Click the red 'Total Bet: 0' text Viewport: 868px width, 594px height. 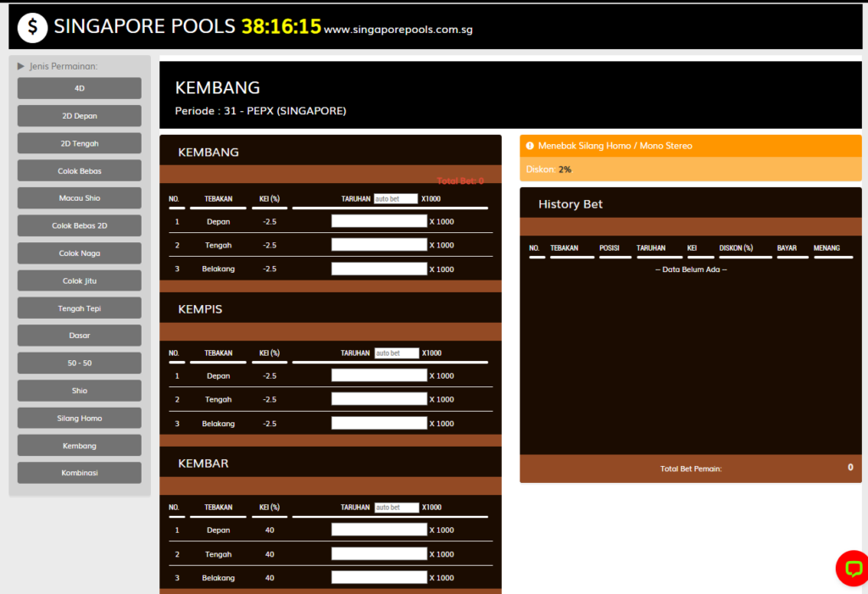pos(460,181)
